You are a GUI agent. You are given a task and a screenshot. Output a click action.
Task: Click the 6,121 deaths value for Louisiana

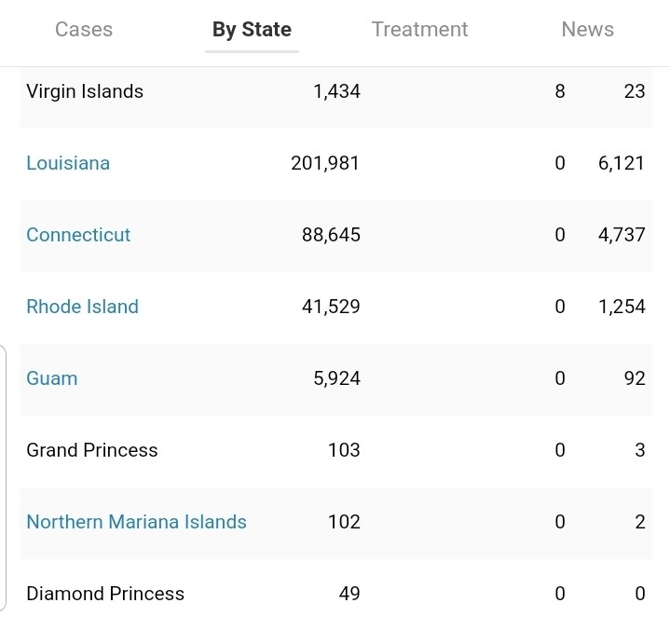pos(622,163)
